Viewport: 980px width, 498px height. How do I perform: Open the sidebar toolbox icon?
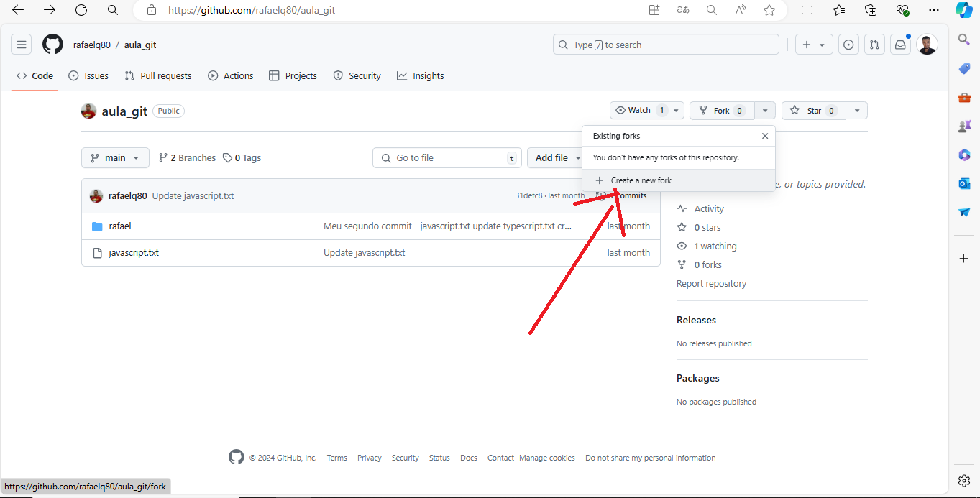click(964, 97)
